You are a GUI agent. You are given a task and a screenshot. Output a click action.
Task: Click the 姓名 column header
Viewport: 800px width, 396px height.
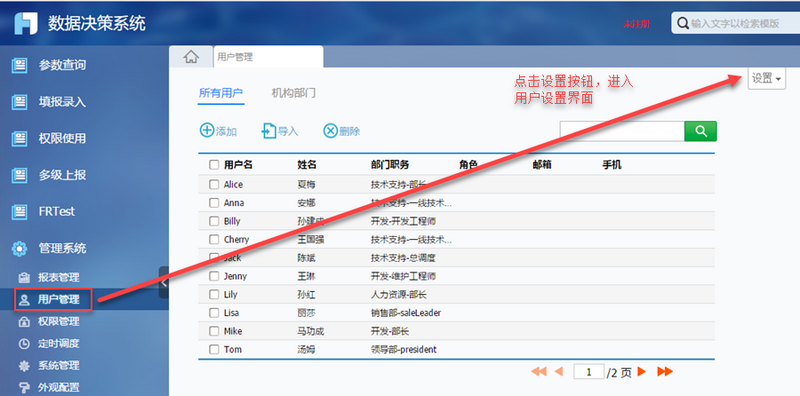[307, 165]
